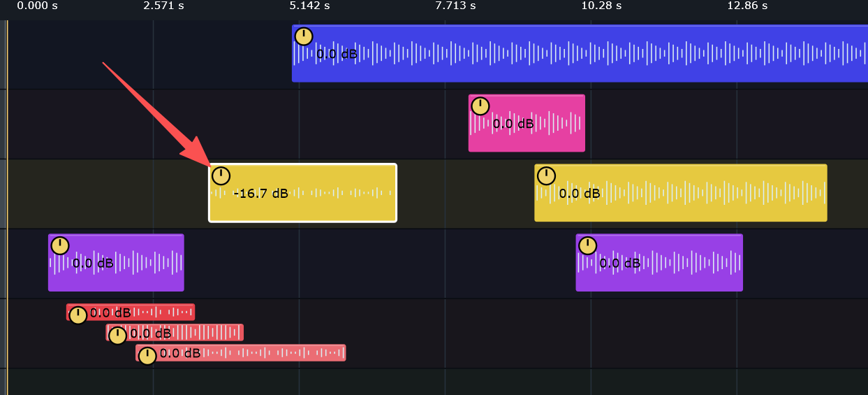Adjust gain knob on the topmost dark red clip
This screenshot has height=395, width=868.
click(x=78, y=315)
